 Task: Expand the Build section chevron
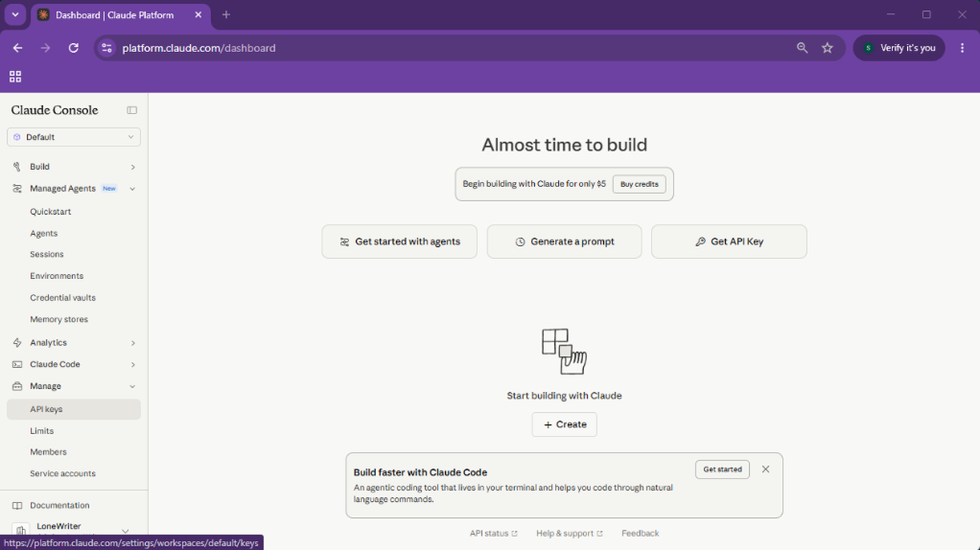coord(133,167)
